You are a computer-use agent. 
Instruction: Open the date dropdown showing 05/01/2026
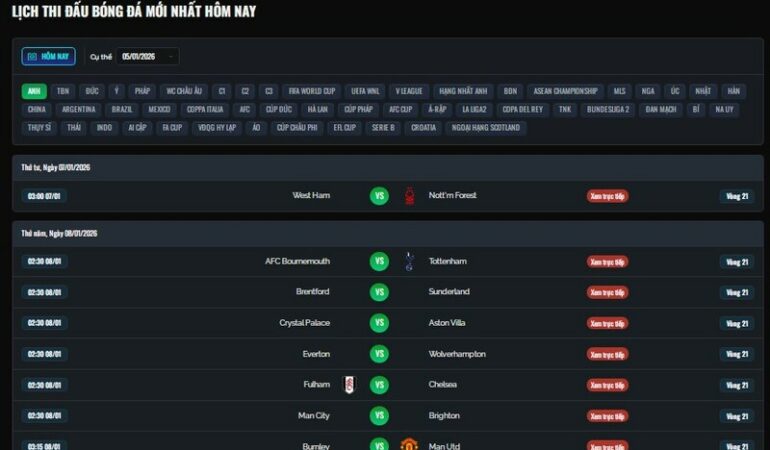point(148,56)
